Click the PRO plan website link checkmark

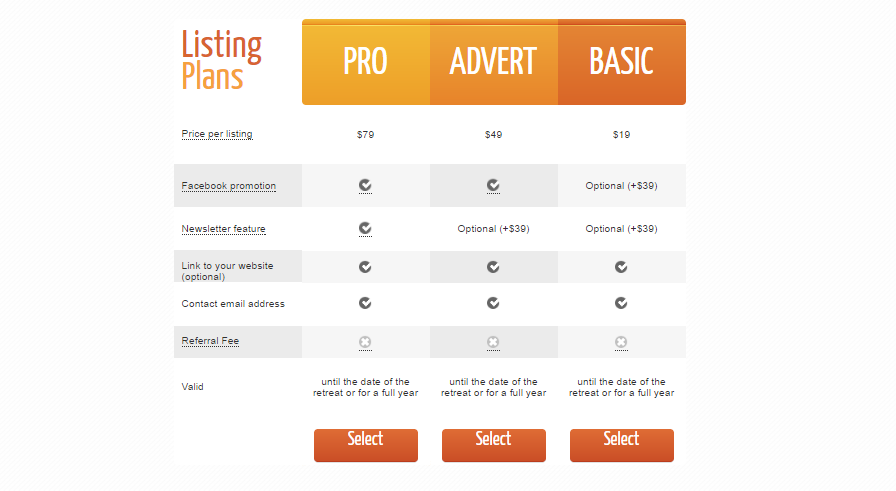365,267
